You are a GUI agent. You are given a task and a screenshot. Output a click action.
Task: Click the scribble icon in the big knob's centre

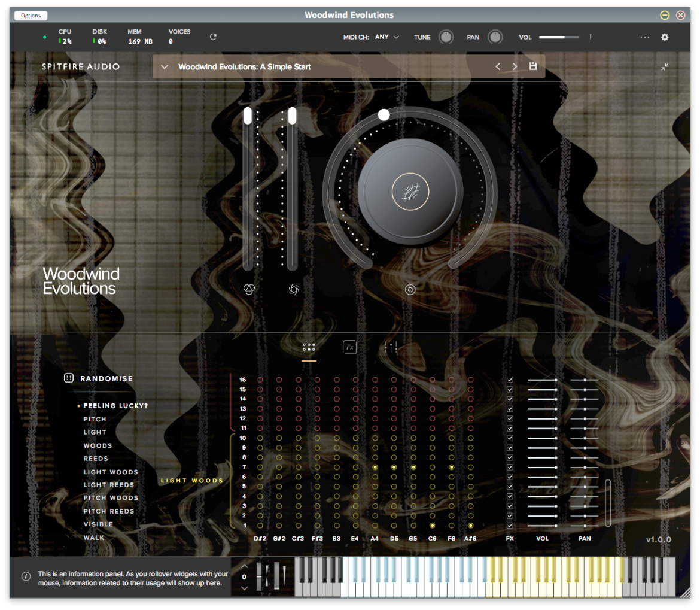click(x=410, y=192)
